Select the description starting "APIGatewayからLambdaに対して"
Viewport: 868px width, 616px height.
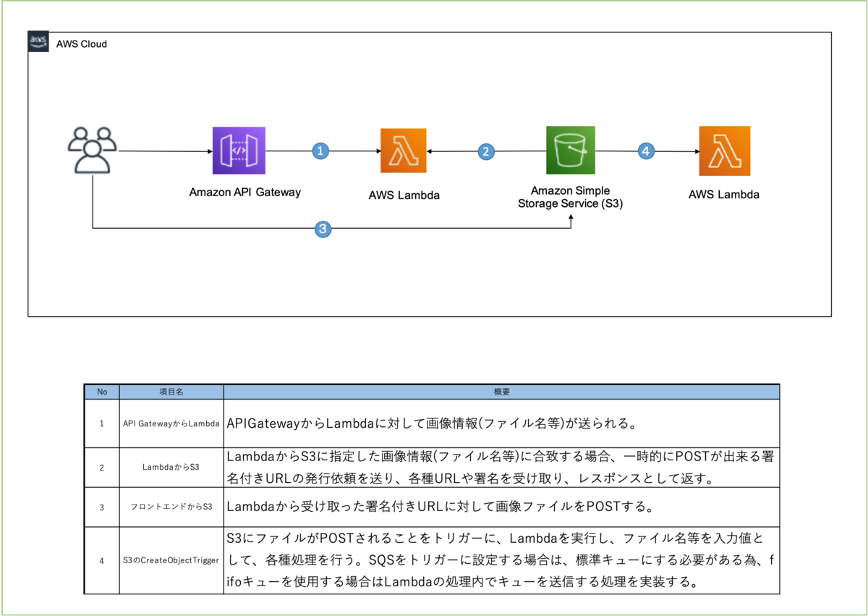click(x=501, y=423)
